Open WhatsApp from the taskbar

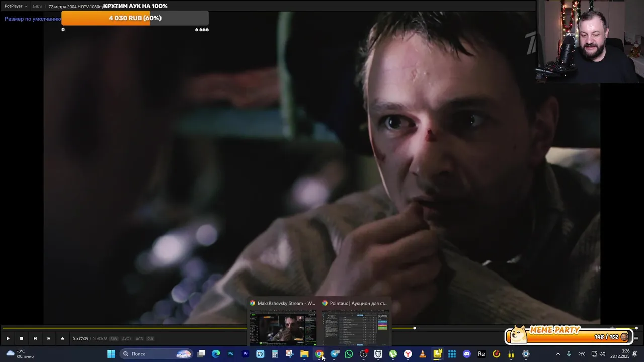pos(349,354)
